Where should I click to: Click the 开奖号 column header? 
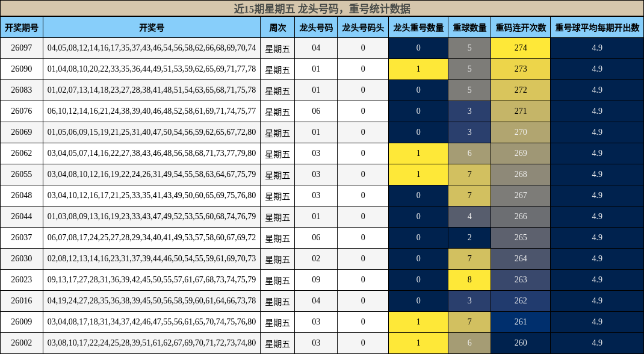coord(150,27)
